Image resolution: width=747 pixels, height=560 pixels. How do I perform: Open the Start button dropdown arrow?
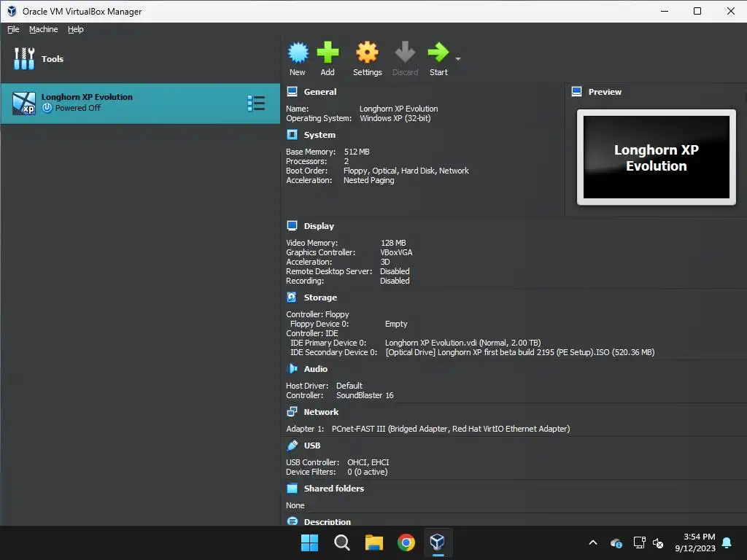click(x=458, y=59)
